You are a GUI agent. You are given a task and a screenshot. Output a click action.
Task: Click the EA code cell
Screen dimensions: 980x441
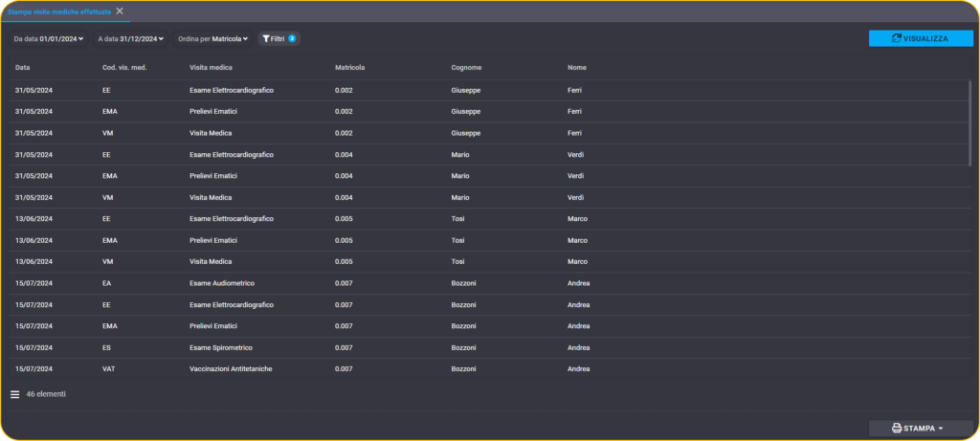[x=106, y=283]
